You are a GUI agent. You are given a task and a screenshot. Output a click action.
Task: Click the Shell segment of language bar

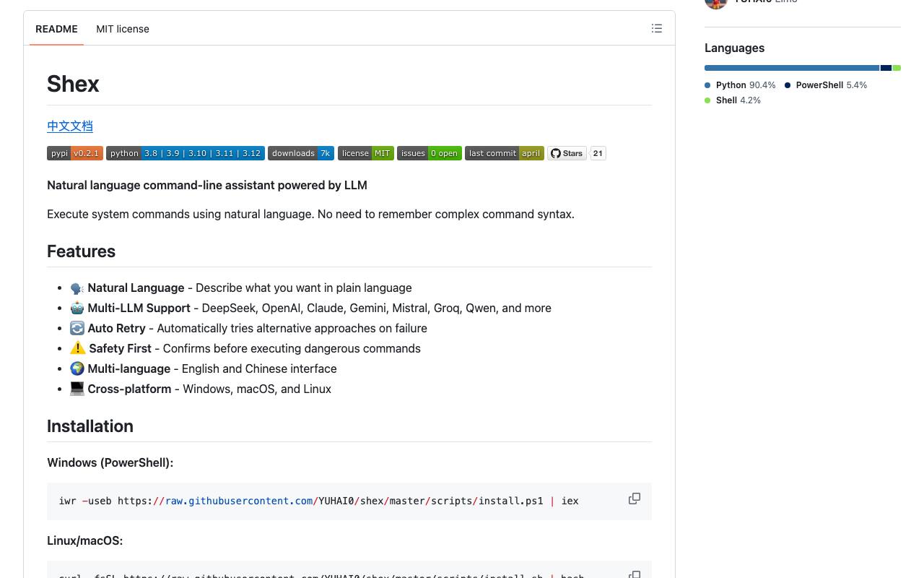pos(897,68)
